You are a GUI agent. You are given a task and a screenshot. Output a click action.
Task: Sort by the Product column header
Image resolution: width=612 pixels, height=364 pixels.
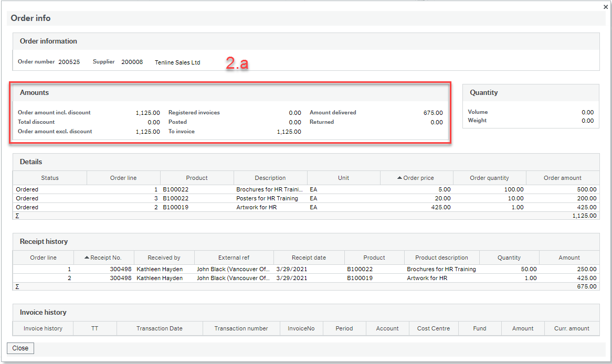click(197, 178)
